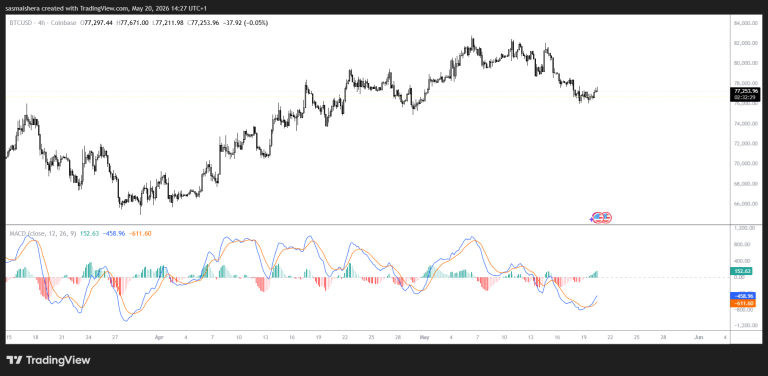The image size is (768, 376).
Task: Click the 18 date label on the time axis
Action: (x=35, y=337)
